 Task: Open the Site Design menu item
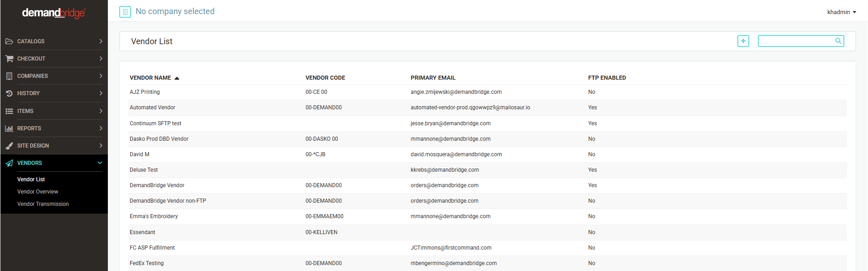coord(54,146)
